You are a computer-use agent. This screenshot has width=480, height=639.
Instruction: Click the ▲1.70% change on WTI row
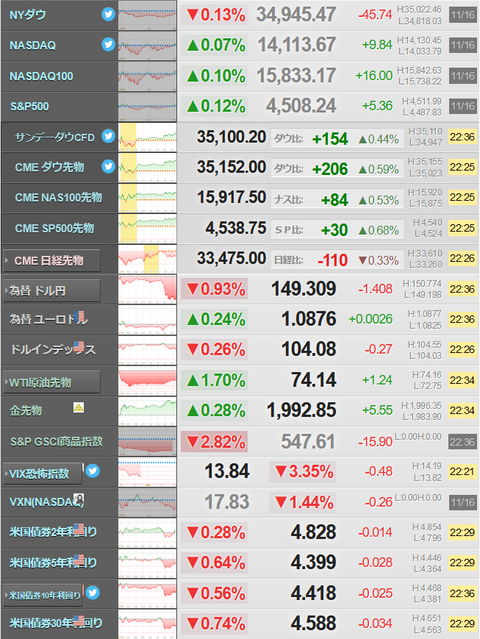[x=214, y=381]
